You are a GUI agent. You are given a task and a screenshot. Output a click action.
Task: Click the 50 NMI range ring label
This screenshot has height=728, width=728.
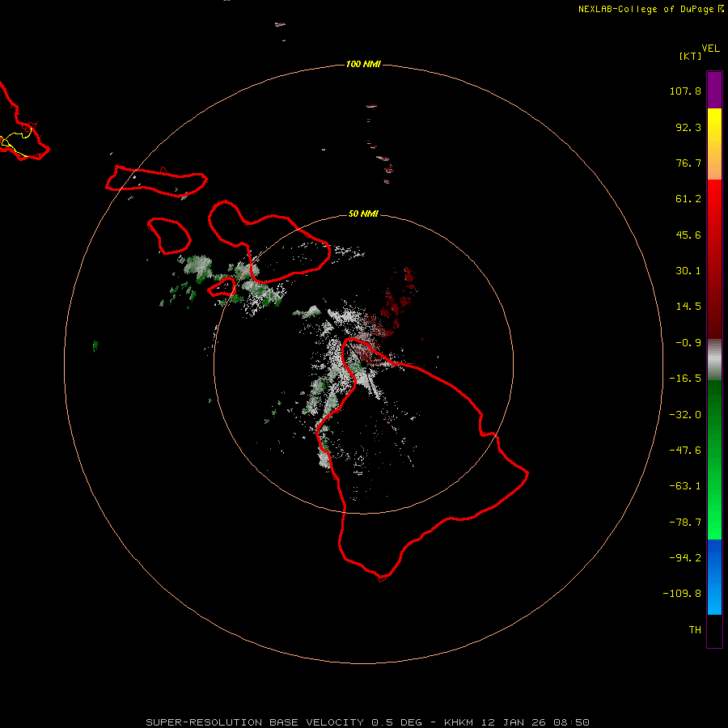pos(363,214)
